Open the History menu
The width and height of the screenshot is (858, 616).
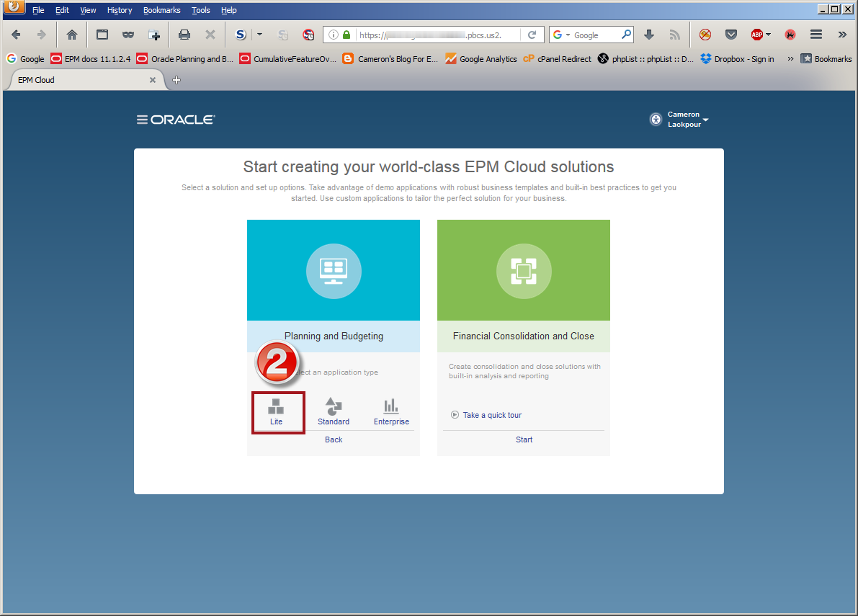point(120,10)
